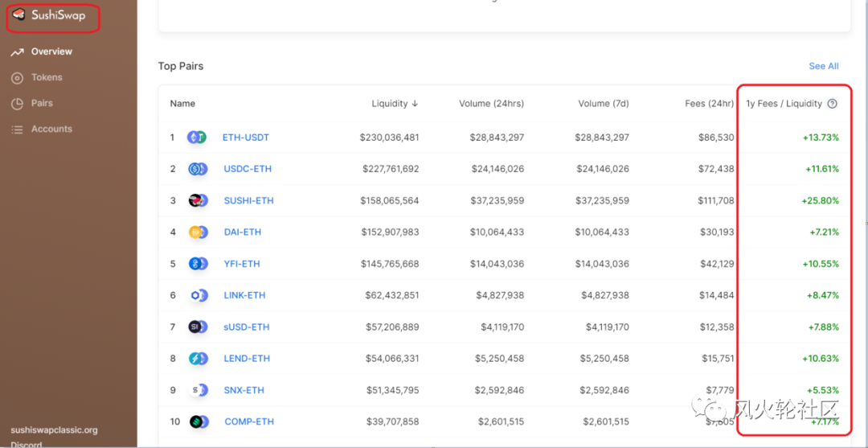
Task: Sort by Volume (7d) column header
Action: (604, 104)
